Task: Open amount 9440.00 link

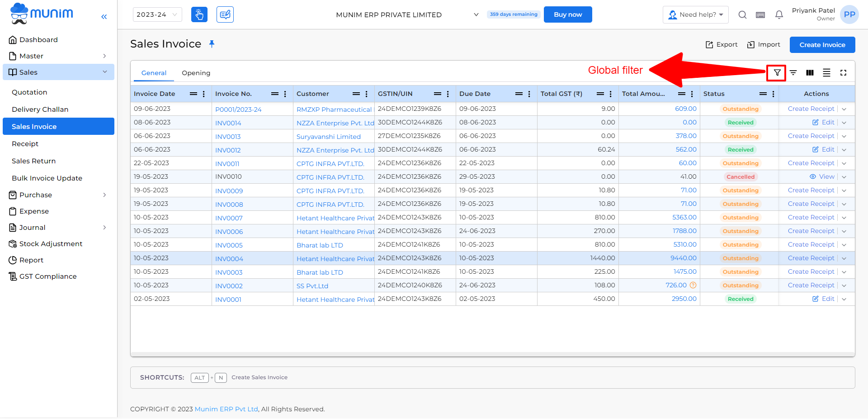Action: [x=684, y=258]
